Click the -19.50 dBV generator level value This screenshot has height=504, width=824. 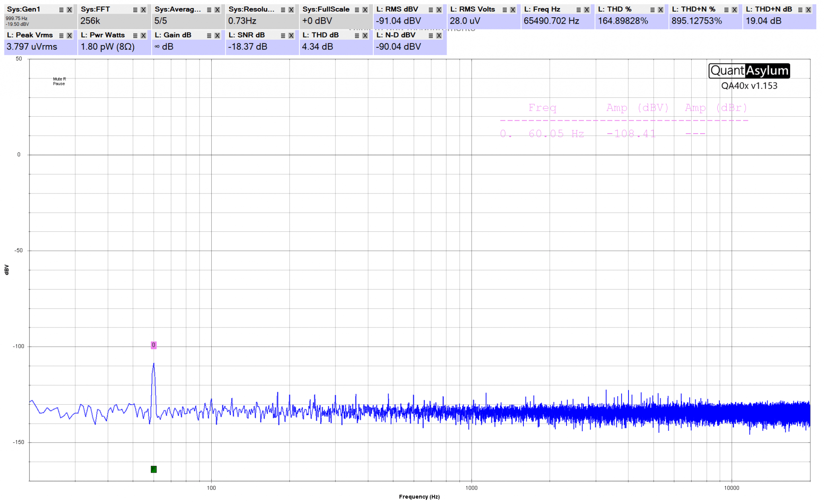[17, 24]
